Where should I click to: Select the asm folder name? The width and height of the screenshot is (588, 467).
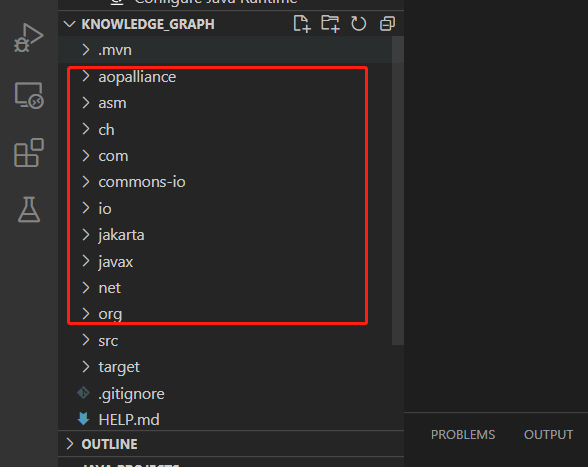[112, 103]
